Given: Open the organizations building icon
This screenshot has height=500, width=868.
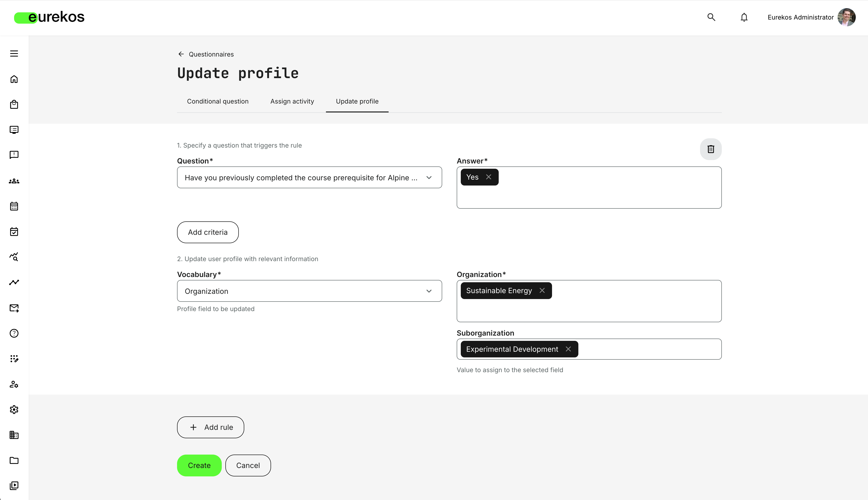Looking at the screenshot, I should [14, 435].
